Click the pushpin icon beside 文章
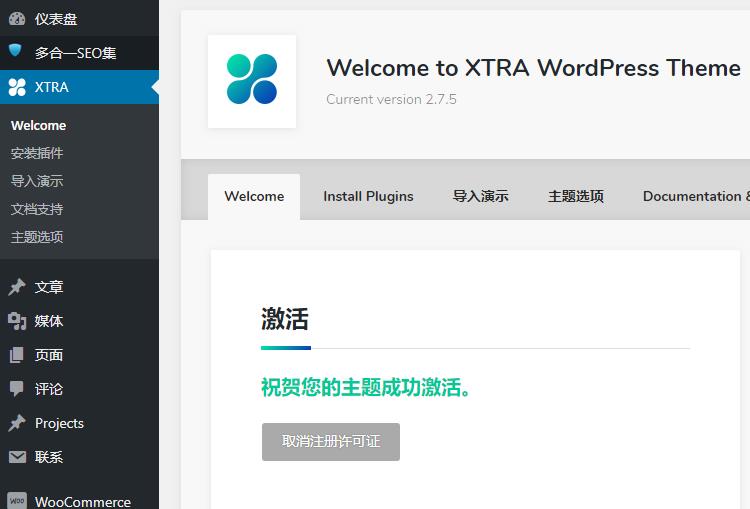 pyautogui.click(x=17, y=287)
